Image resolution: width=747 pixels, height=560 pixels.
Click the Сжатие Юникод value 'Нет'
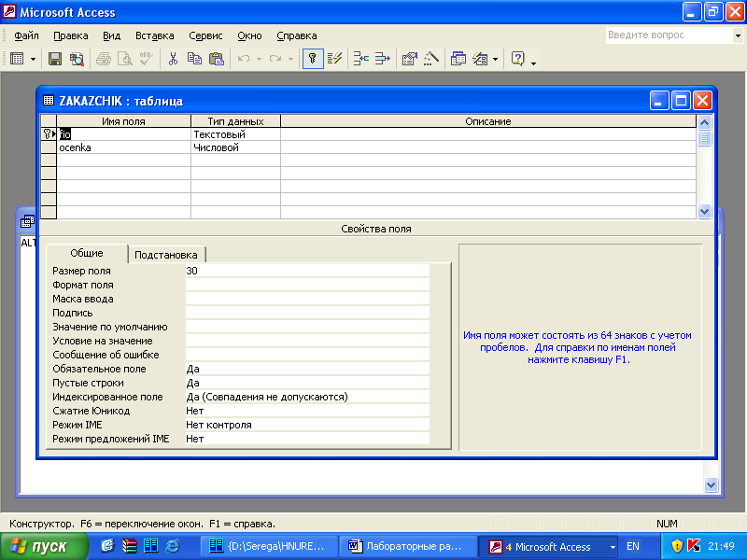(307, 411)
